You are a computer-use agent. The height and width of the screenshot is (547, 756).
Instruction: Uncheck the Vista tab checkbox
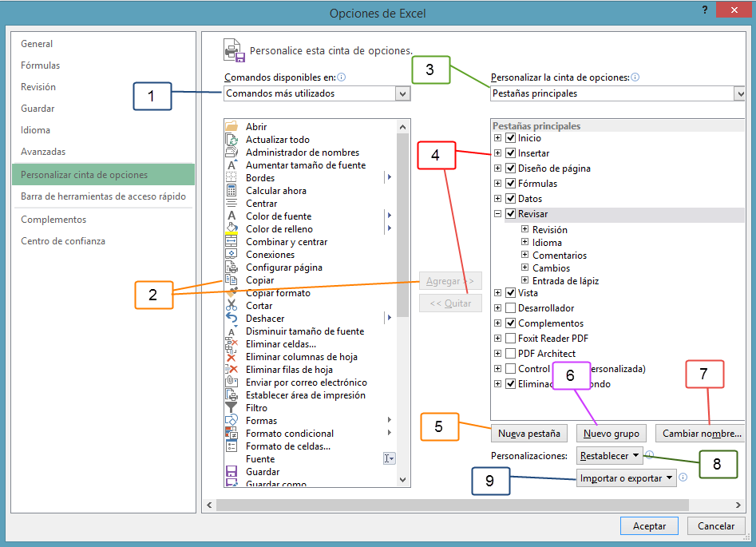512,292
